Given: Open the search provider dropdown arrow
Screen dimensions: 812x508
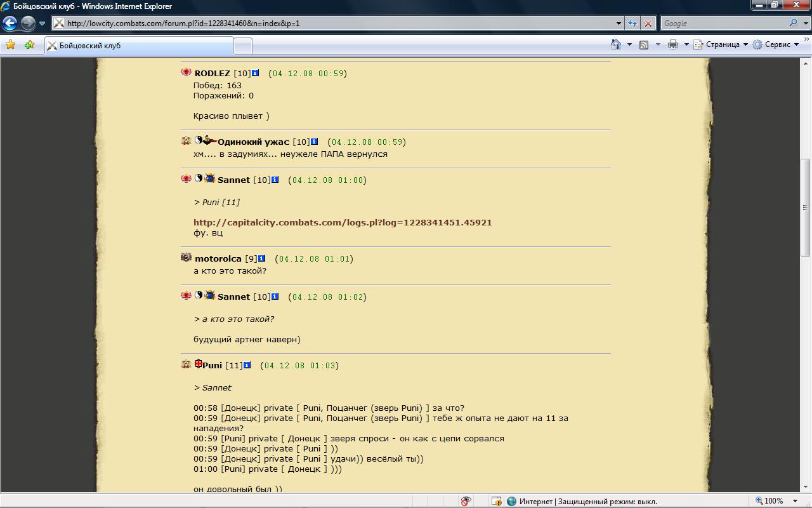Looking at the screenshot, I should [804, 23].
